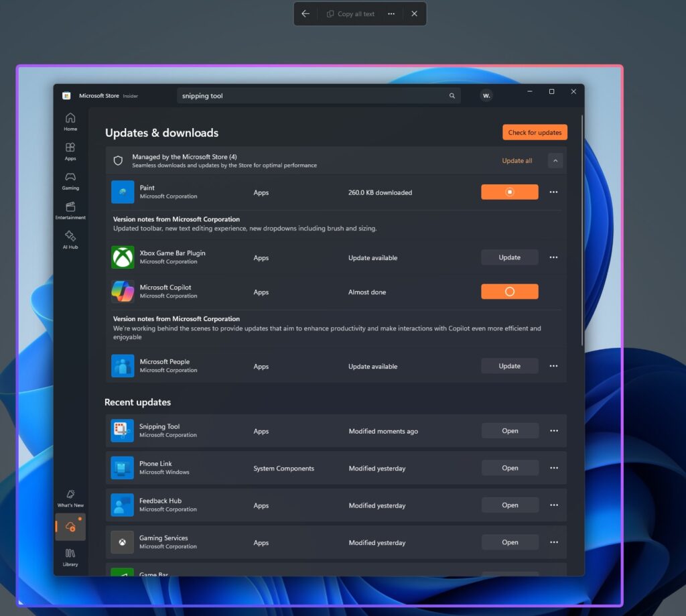Open the Gaming section
Screen dimensions: 686x616
[x=70, y=180]
